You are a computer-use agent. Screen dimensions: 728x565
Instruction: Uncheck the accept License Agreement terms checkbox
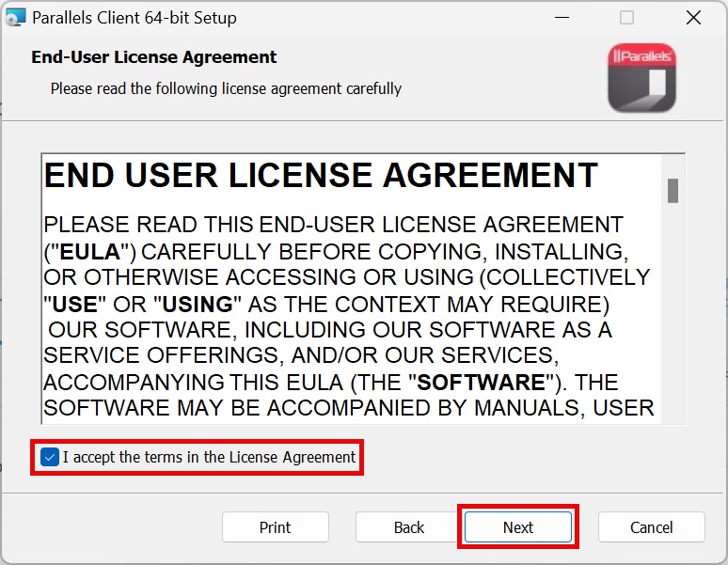[49, 457]
